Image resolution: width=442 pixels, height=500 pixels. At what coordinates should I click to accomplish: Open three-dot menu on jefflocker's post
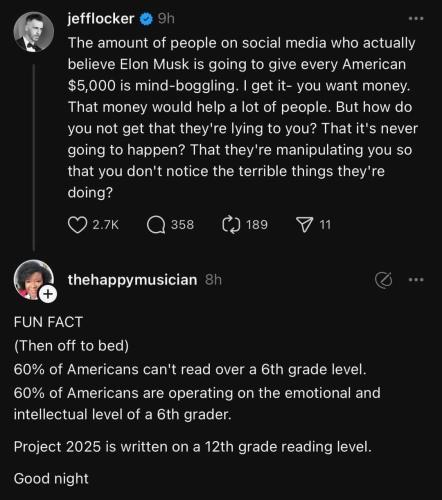tap(416, 19)
